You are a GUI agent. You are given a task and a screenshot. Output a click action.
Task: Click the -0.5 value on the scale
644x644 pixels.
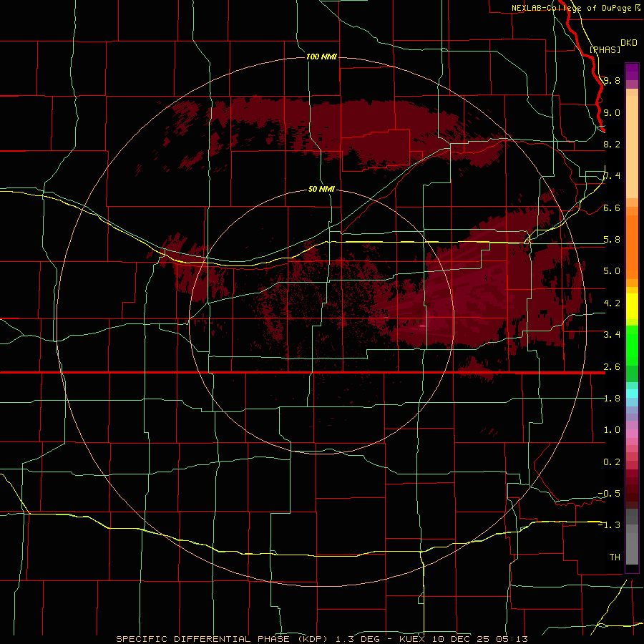click(609, 494)
